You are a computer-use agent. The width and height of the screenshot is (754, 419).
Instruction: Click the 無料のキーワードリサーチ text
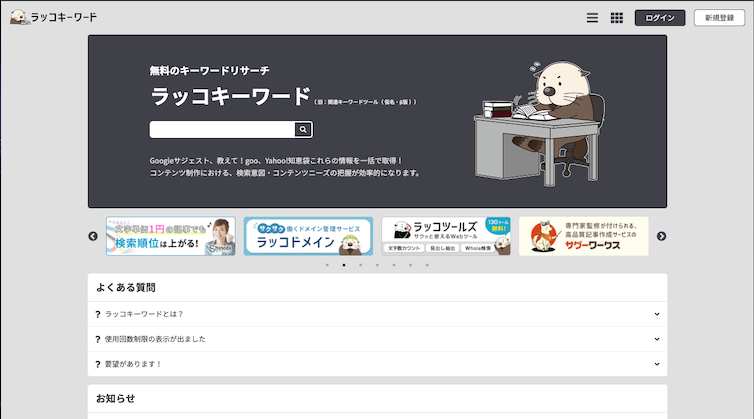(209, 71)
